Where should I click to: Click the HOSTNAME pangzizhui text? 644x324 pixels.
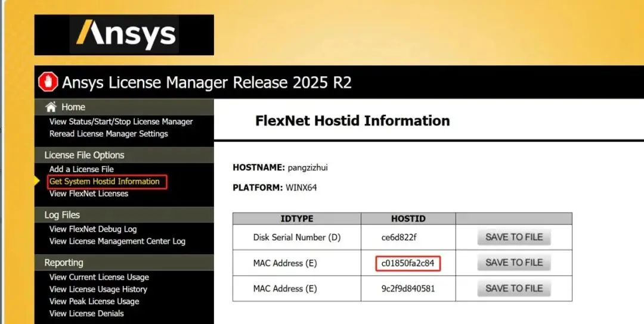(x=280, y=167)
